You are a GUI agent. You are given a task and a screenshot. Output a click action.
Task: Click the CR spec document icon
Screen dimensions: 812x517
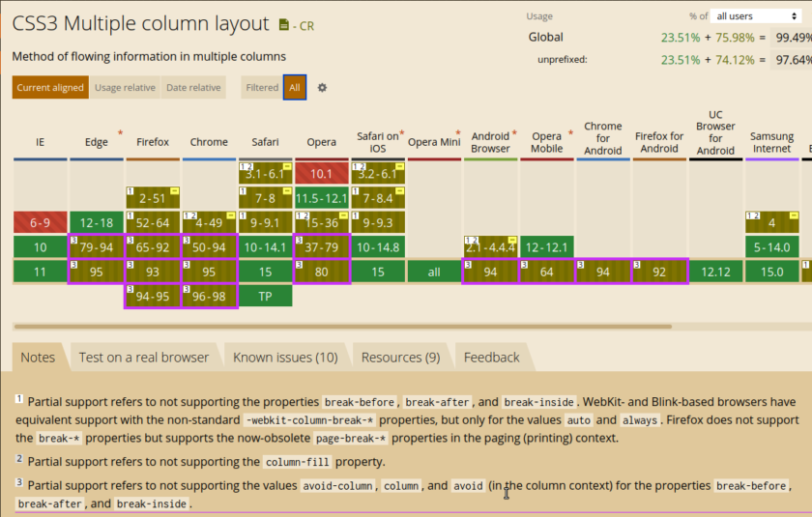284,24
